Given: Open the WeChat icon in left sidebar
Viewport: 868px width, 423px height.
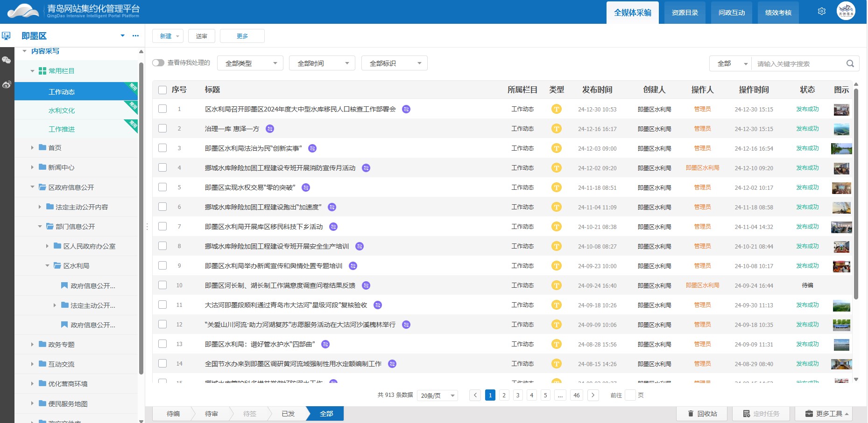Looking at the screenshot, I should 7,60.
